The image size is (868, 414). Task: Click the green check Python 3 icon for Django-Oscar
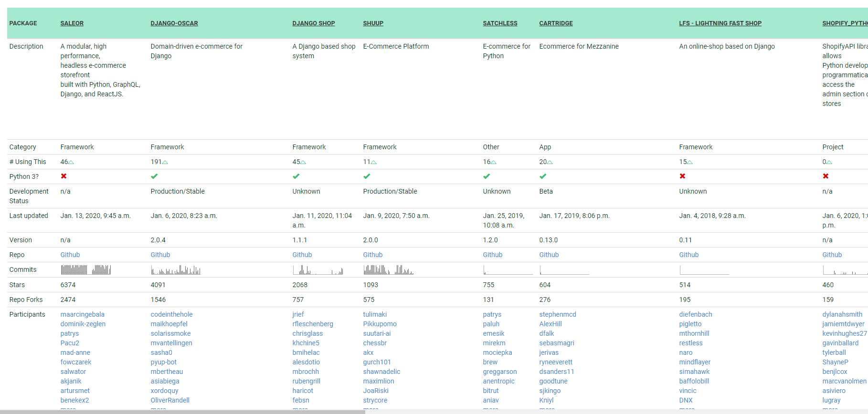[154, 176]
